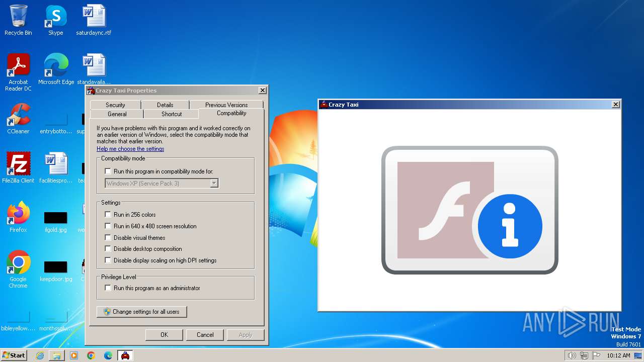Switch to the Security tab

click(115, 105)
